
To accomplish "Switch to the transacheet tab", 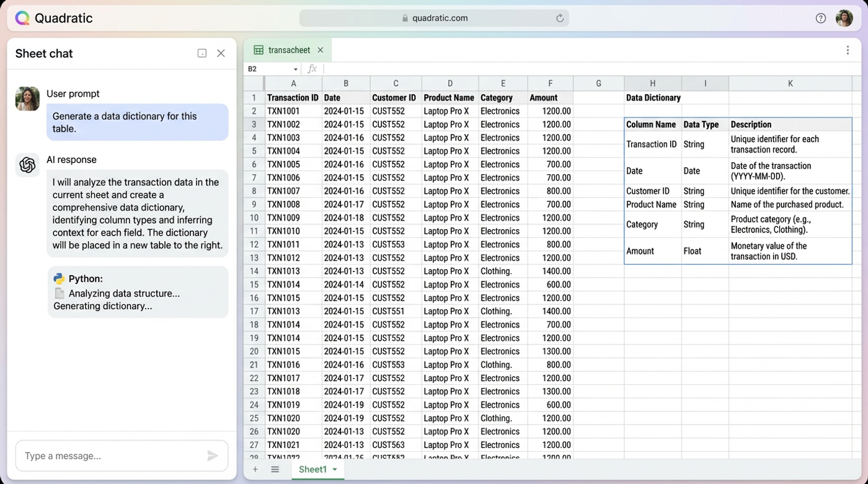I will coord(288,50).
